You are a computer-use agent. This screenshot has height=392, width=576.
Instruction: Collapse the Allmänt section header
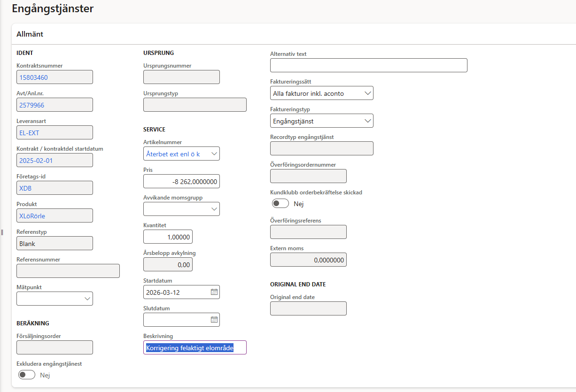point(30,34)
